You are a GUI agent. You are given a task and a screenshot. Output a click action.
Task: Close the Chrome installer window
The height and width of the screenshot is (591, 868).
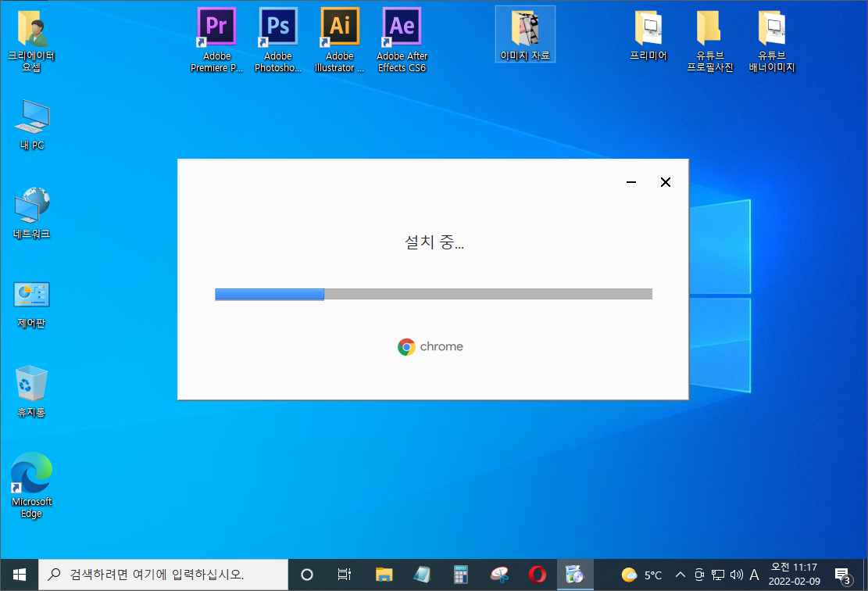point(666,182)
